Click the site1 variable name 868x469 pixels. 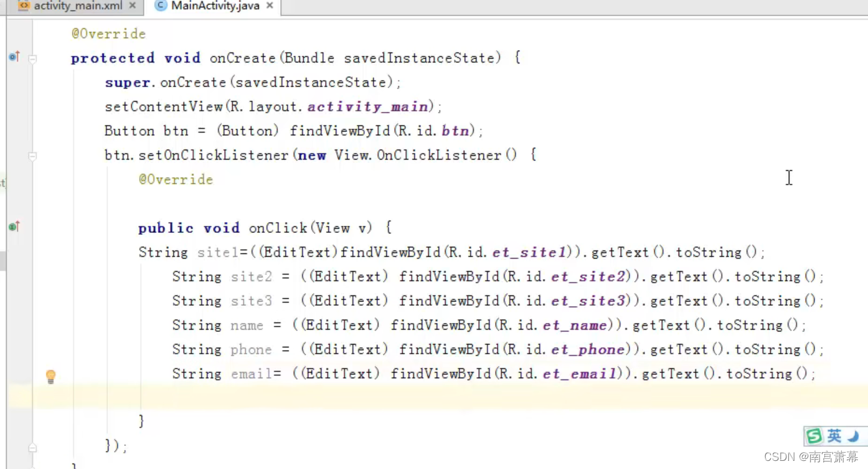tap(218, 252)
